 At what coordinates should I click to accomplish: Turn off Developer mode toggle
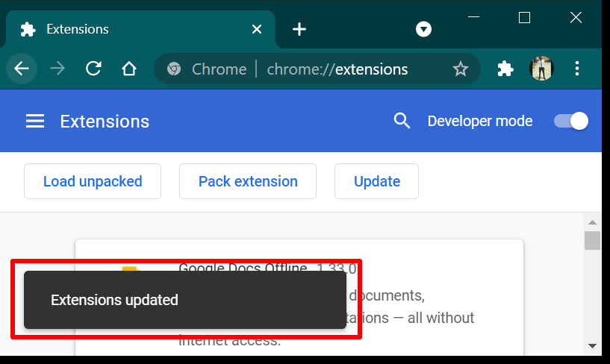click(x=571, y=121)
